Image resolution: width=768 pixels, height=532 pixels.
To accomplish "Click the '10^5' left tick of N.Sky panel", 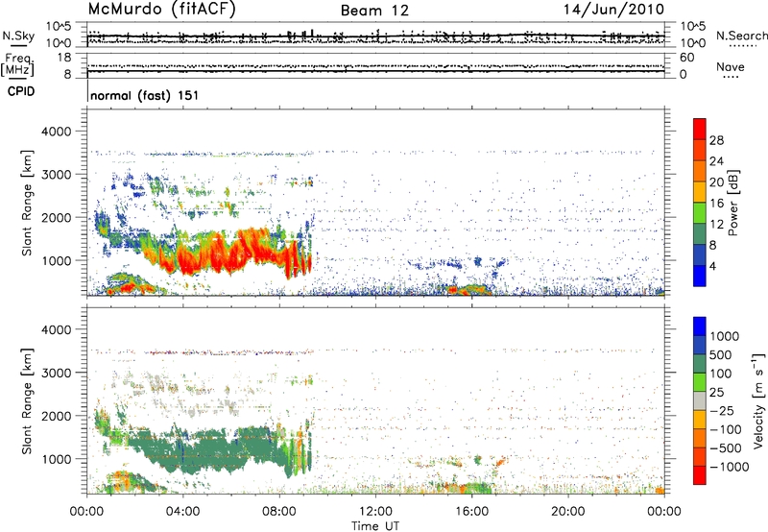I will (59, 26).
